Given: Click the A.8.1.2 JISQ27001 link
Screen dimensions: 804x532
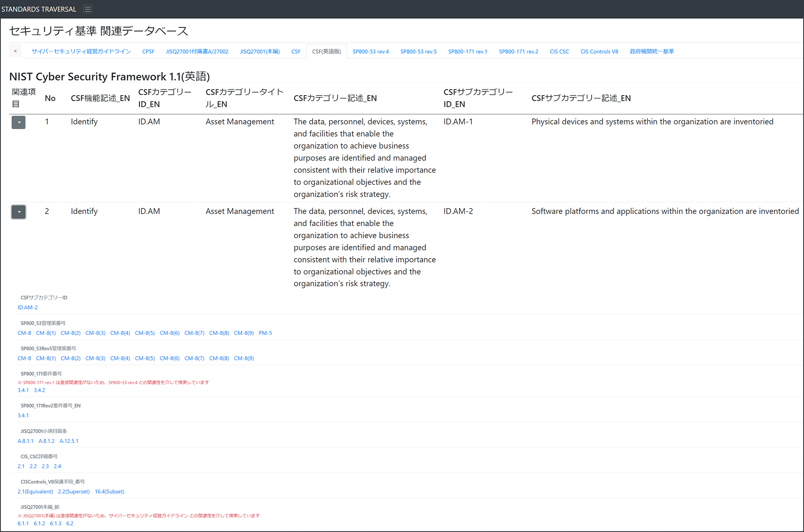Looking at the screenshot, I should [x=47, y=441].
